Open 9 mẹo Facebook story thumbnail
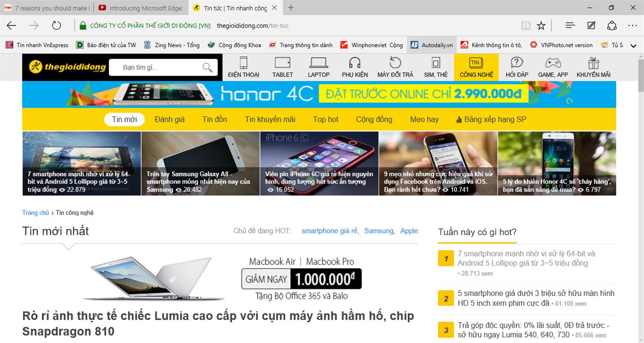Image resolution: width=644 pixels, height=343 pixels. (438, 163)
